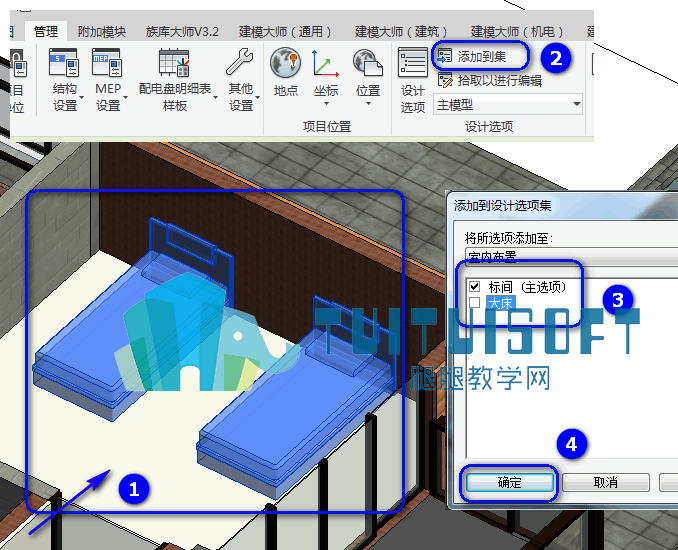Select the 大床 list entry text
Image resolution: width=678 pixels, height=550 pixels.
pyautogui.click(x=500, y=303)
